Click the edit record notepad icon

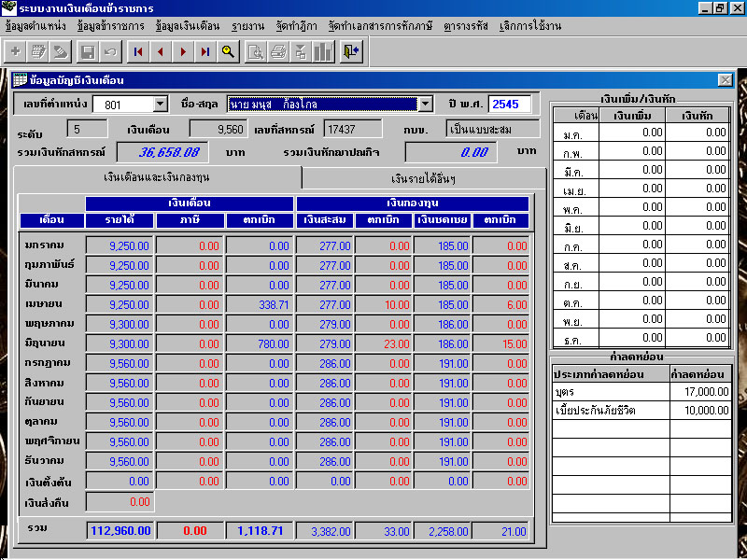click(x=38, y=51)
